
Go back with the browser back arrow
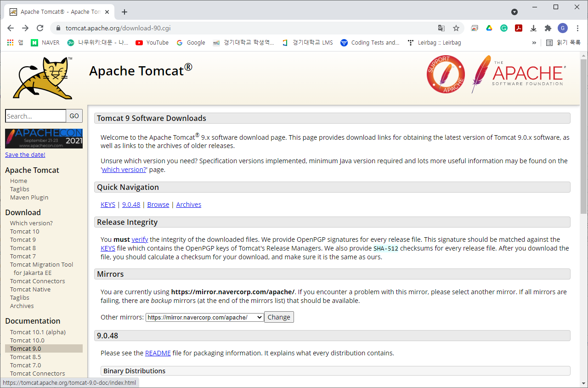pyautogui.click(x=11, y=28)
